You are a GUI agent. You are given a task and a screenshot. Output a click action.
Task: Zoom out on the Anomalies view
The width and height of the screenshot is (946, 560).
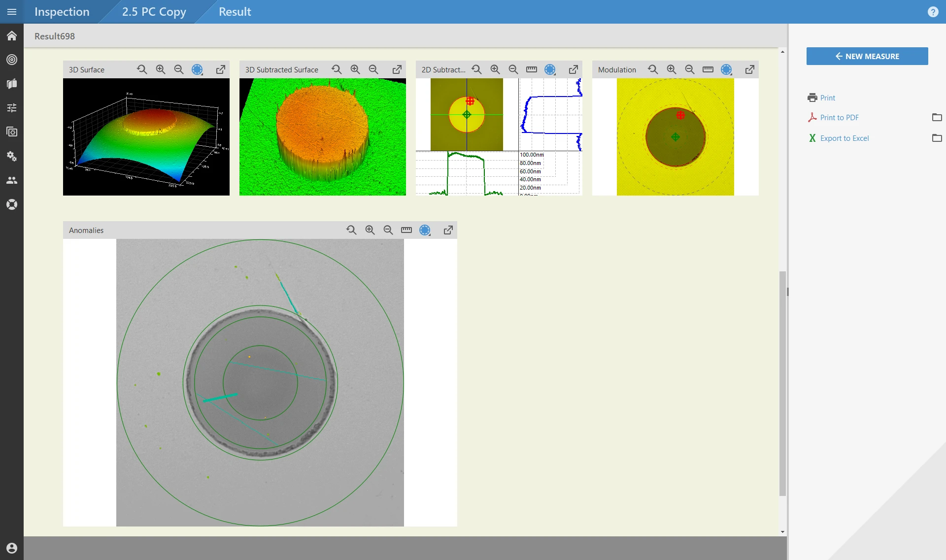[x=388, y=230]
